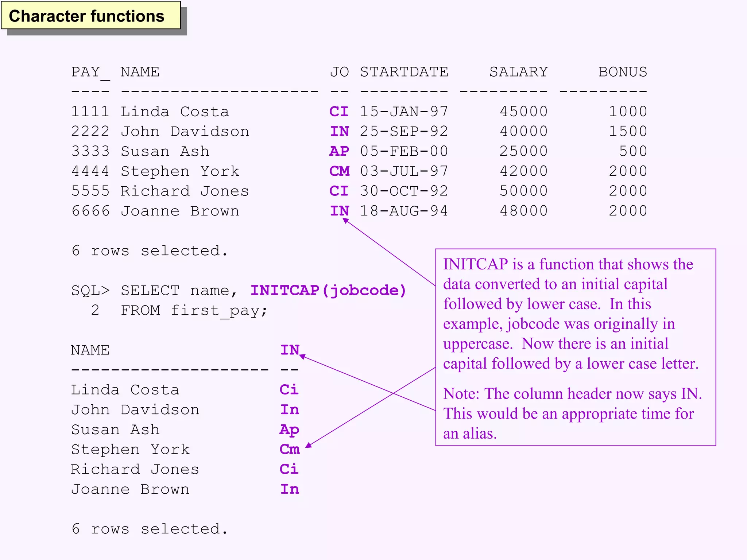Click Stephen York's CM job code
Viewport: 747px width, 560px height.
pos(339,171)
